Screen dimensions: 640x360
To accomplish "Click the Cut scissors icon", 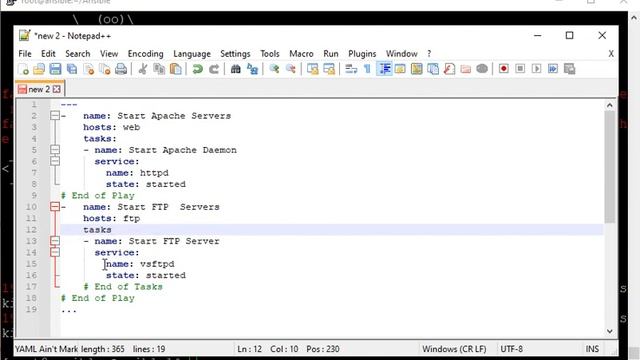I will pos(142,69).
